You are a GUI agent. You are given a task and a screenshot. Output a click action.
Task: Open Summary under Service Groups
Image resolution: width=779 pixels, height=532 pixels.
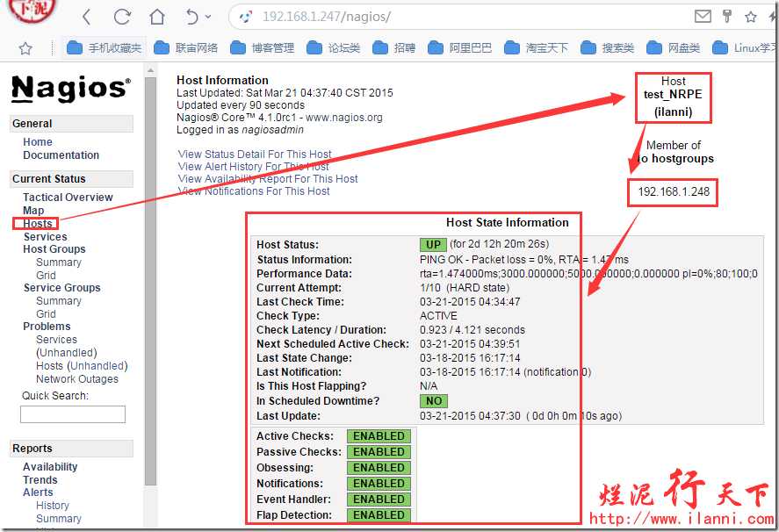click(59, 301)
